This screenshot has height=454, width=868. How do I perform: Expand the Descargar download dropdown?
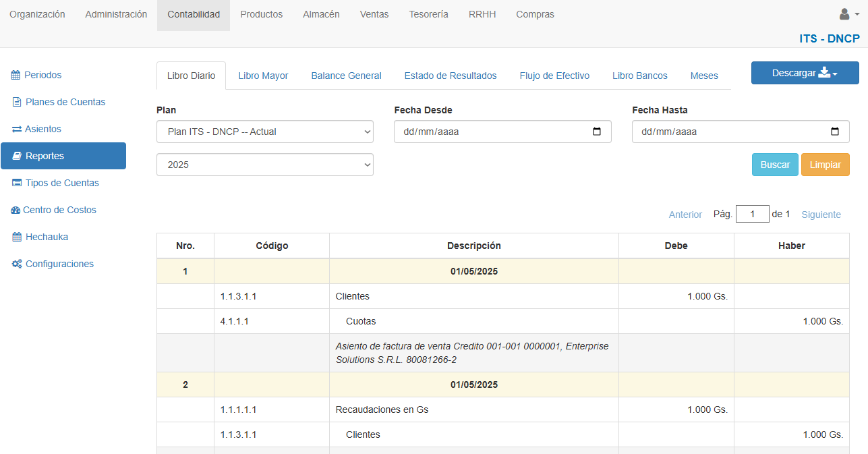805,73
